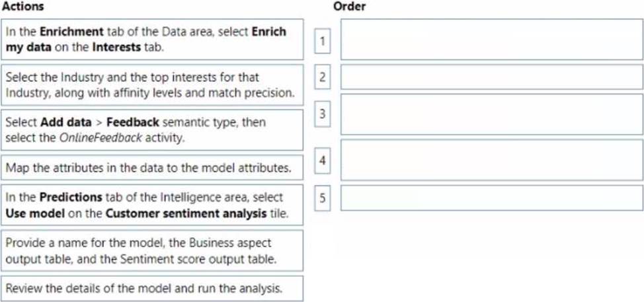Click the fifth empty Order slot
The width and height of the screenshot is (644, 302).
[x=492, y=198]
